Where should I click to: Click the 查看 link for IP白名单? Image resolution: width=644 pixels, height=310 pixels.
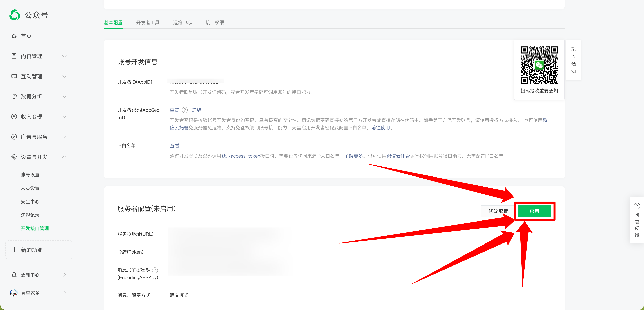174,146
